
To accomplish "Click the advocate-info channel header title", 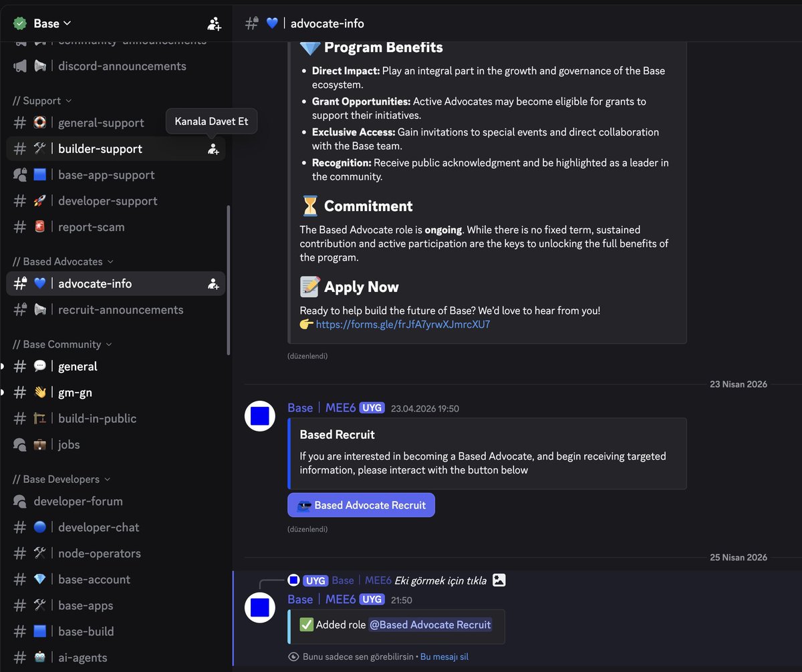I will point(327,23).
